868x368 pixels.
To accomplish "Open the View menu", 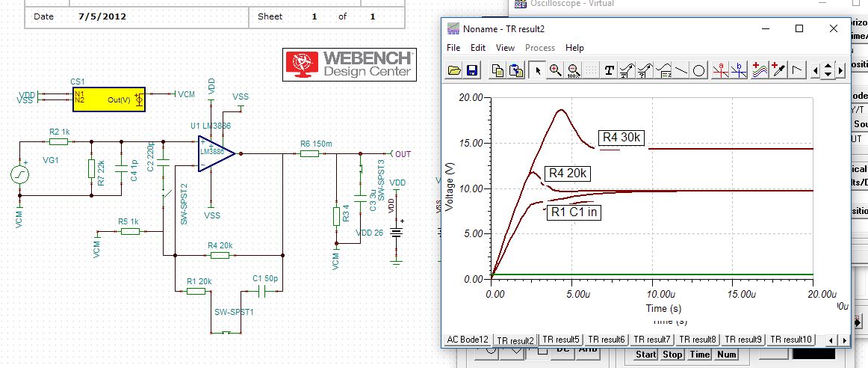I will (x=505, y=48).
